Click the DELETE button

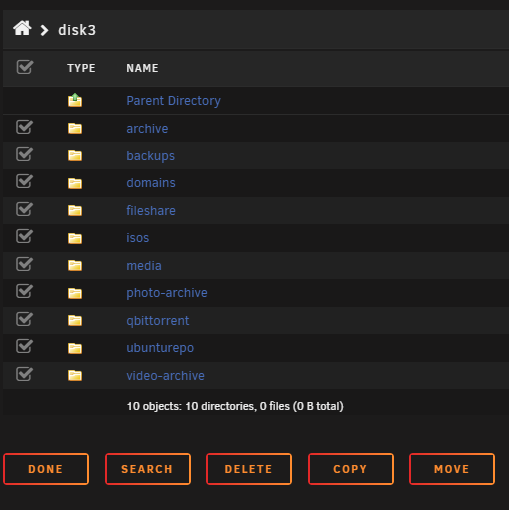click(x=249, y=469)
